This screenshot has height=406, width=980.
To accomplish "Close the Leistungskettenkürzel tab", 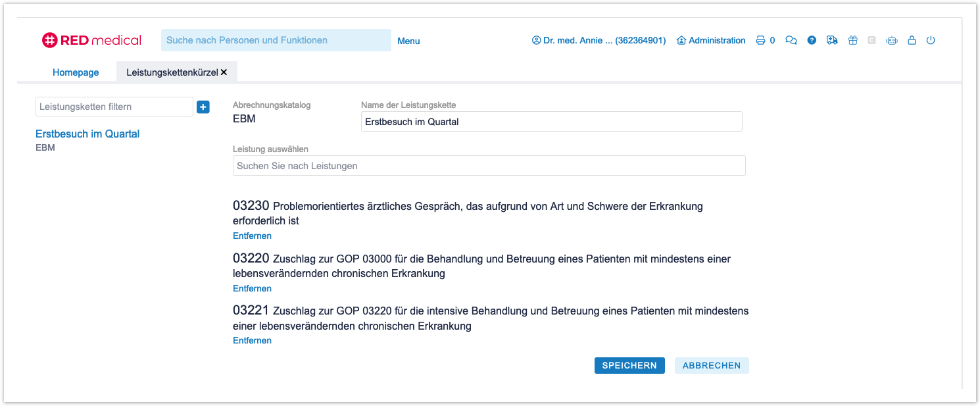I will 224,72.
